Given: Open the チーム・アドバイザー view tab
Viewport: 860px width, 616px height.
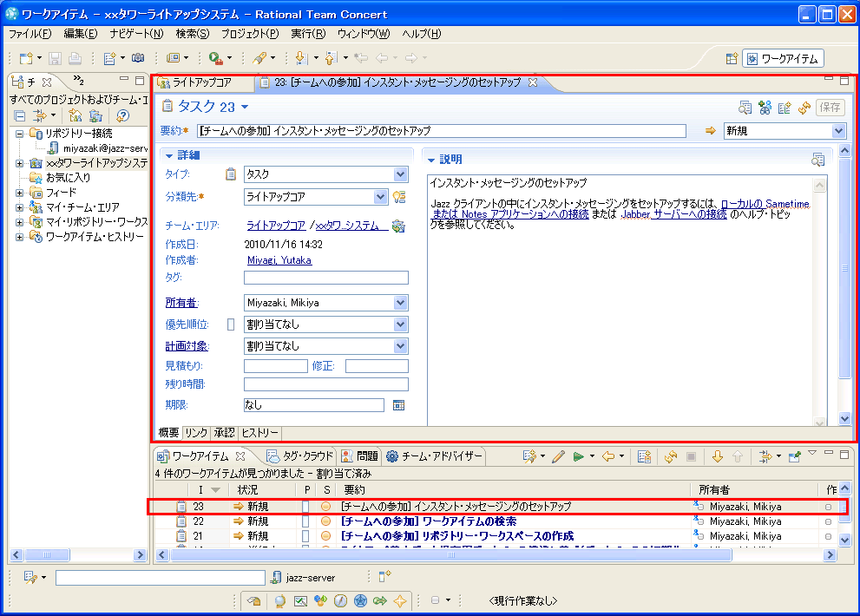Looking at the screenshot, I should [x=434, y=456].
